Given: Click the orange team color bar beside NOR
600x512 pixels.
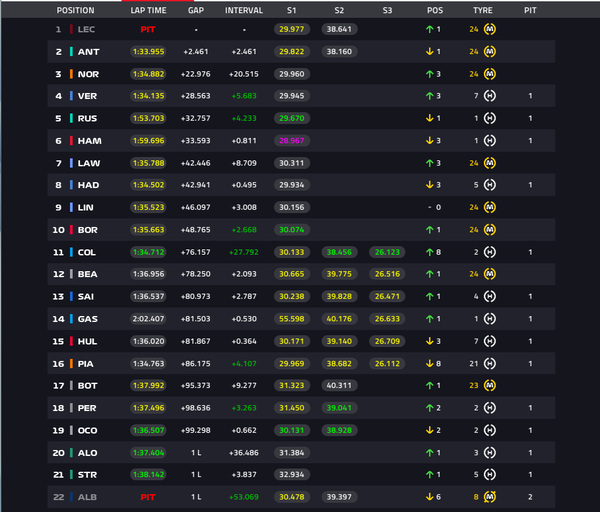Looking at the screenshot, I should click(71, 74).
